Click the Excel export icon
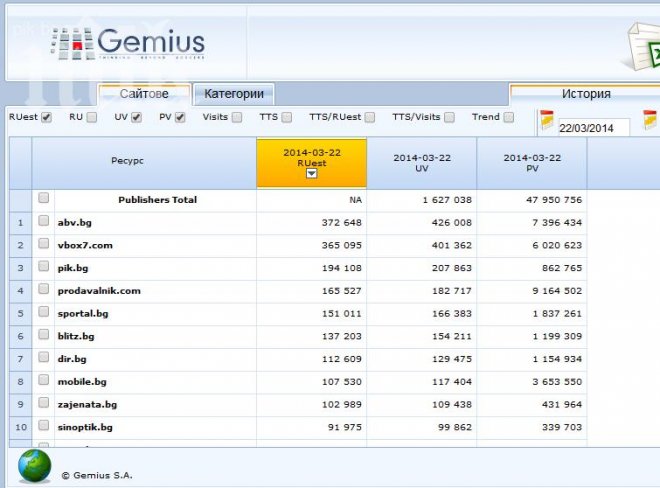Image resolution: width=660 pixels, height=488 pixels. [x=642, y=45]
